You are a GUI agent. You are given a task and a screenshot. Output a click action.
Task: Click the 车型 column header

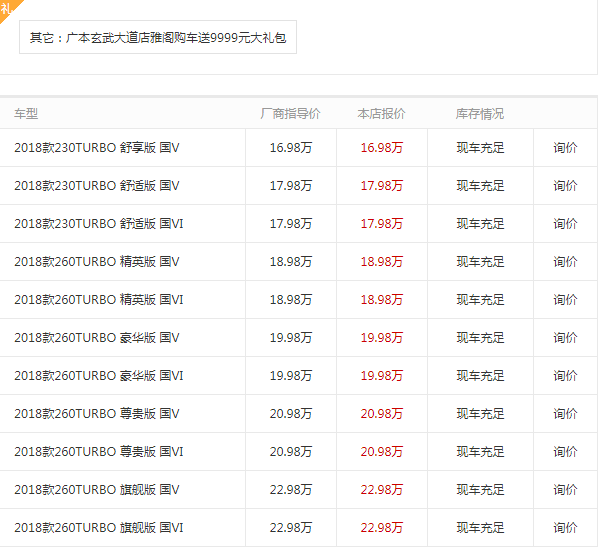[x=26, y=114]
